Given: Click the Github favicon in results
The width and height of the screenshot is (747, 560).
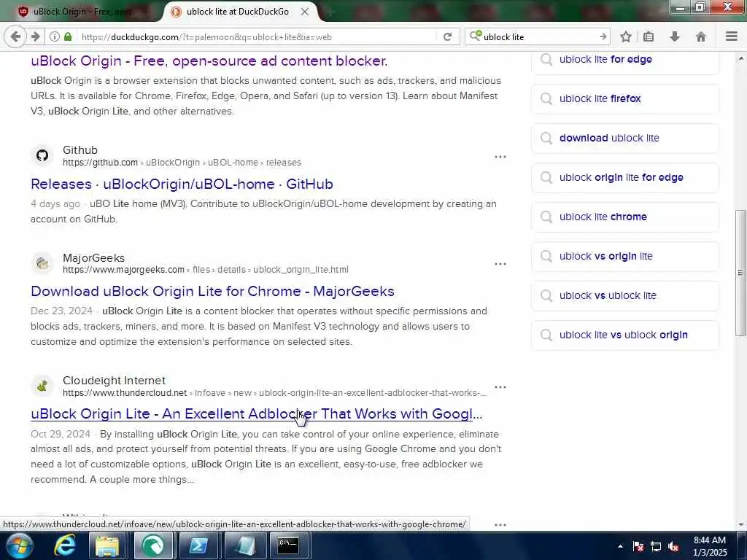Looking at the screenshot, I should (42, 156).
